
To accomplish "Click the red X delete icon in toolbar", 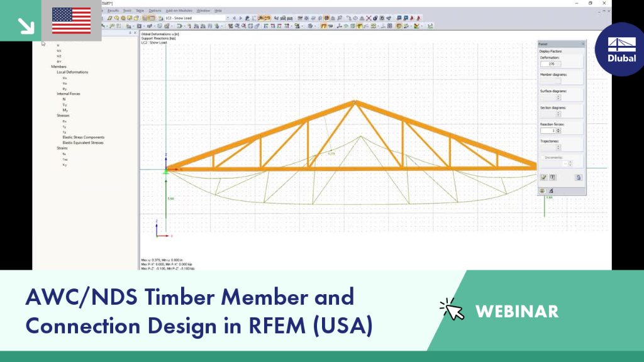I will pos(369,18).
